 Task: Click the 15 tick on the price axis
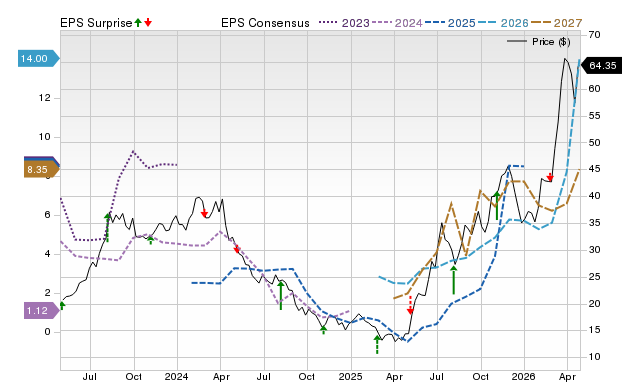coord(594,330)
